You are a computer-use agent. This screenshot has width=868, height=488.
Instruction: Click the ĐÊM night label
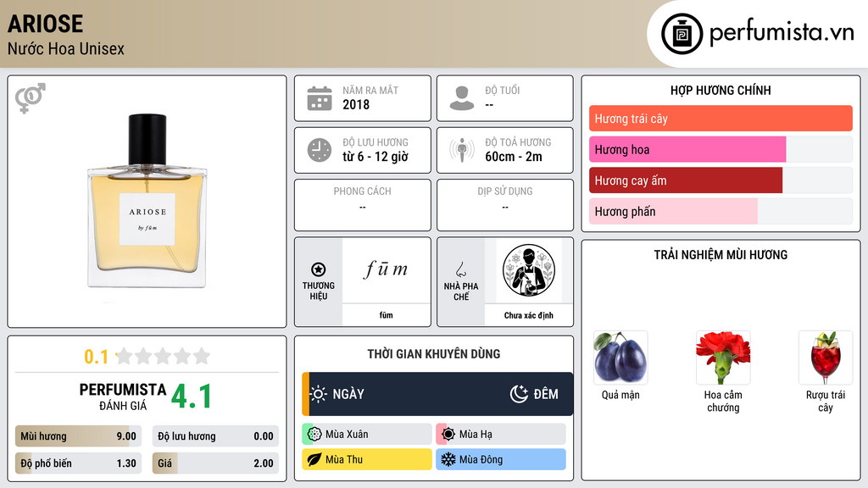546,394
